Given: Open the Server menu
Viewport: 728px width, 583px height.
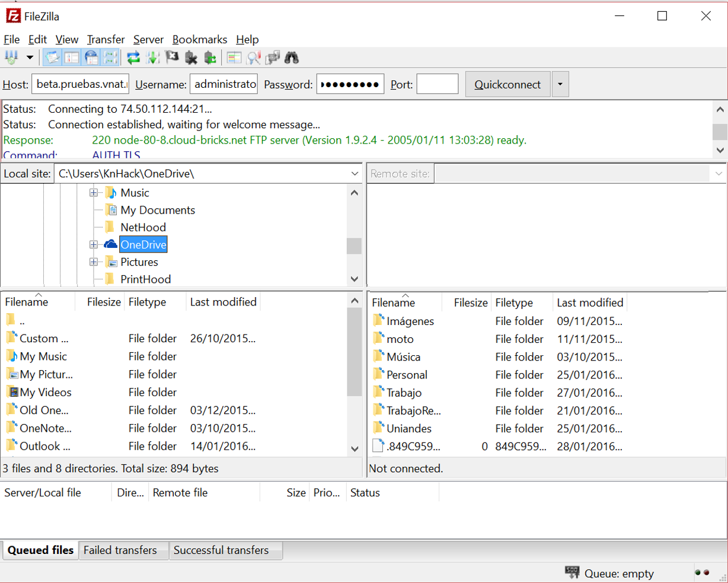Looking at the screenshot, I should (148, 39).
